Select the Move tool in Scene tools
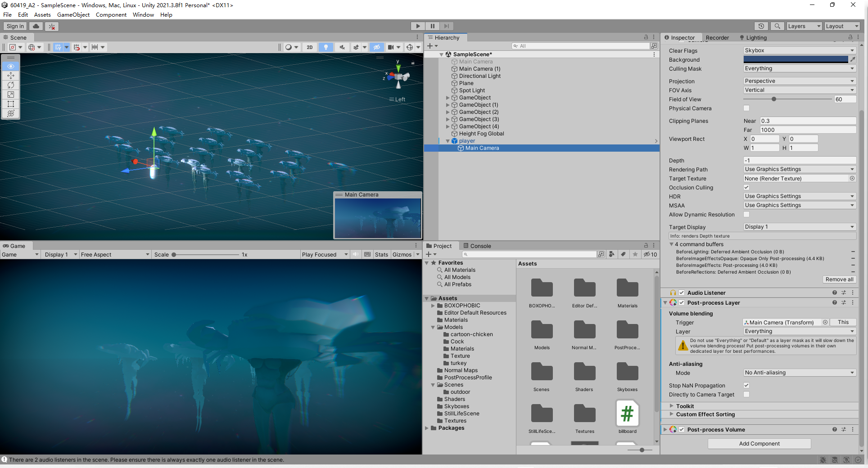868x468 pixels. (11, 76)
